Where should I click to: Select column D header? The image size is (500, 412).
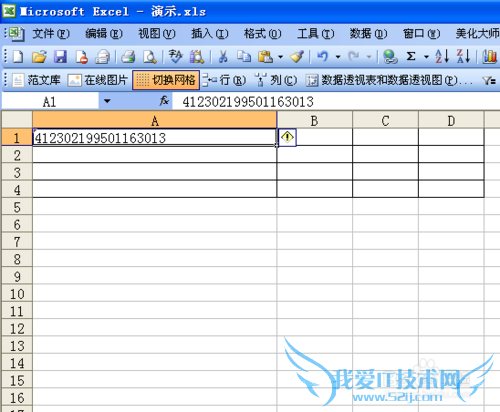(451, 120)
